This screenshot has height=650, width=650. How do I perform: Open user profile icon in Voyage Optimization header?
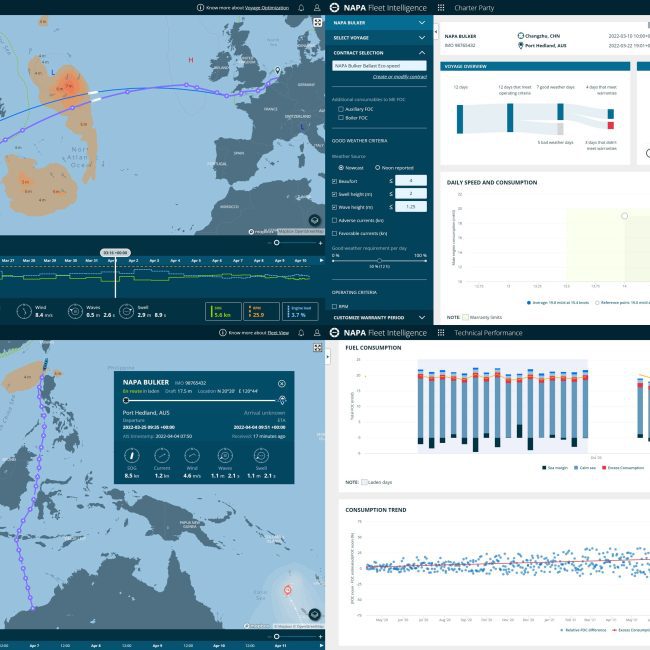click(x=317, y=7)
